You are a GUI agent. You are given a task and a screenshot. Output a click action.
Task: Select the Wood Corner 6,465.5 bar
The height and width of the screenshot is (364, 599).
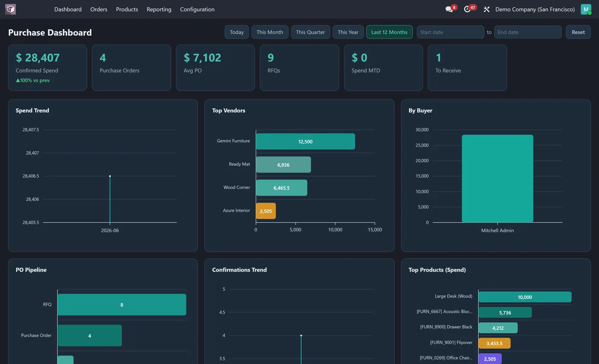282,188
